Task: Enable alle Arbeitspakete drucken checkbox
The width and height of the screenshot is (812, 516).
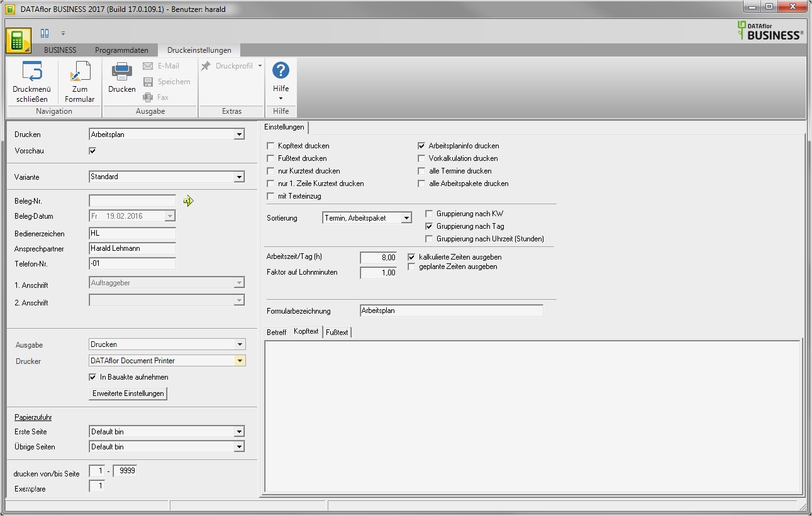Action: (422, 184)
